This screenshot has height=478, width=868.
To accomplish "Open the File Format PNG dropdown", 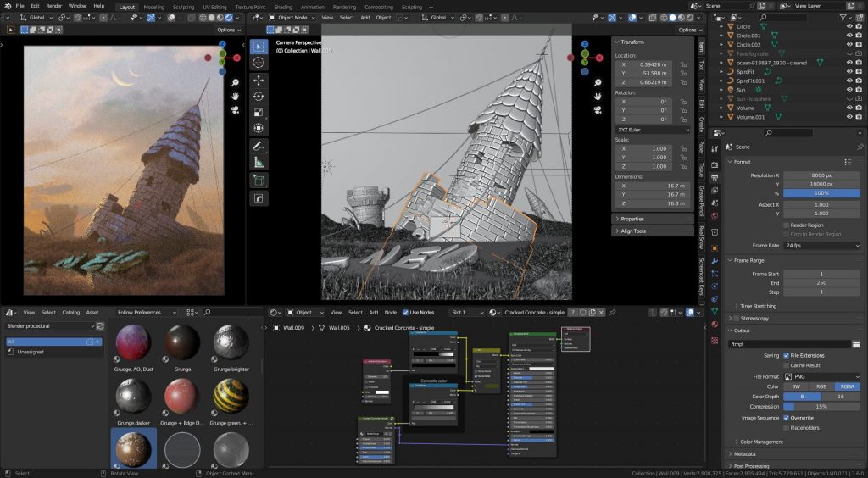I will [x=821, y=376].
